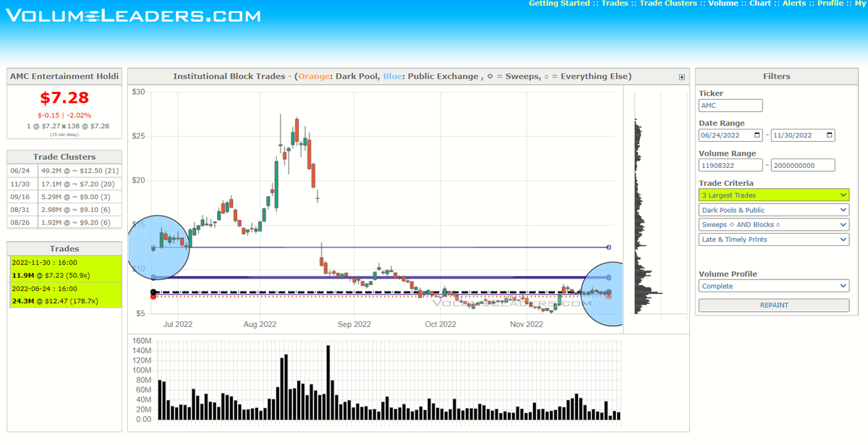Select the 08/26 trade cluster row
868x445 pixels.
tap(64, 223)
